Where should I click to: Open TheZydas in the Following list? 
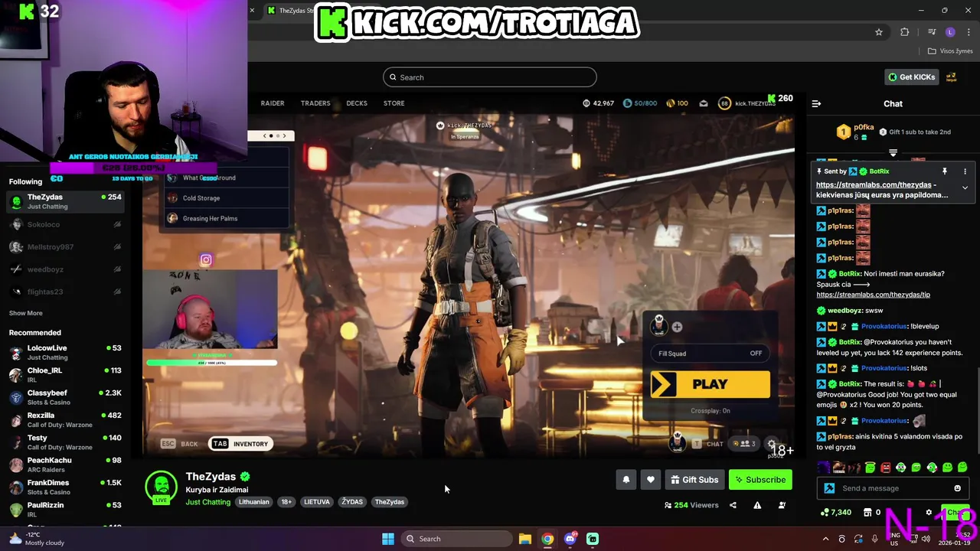pos(65,201)
